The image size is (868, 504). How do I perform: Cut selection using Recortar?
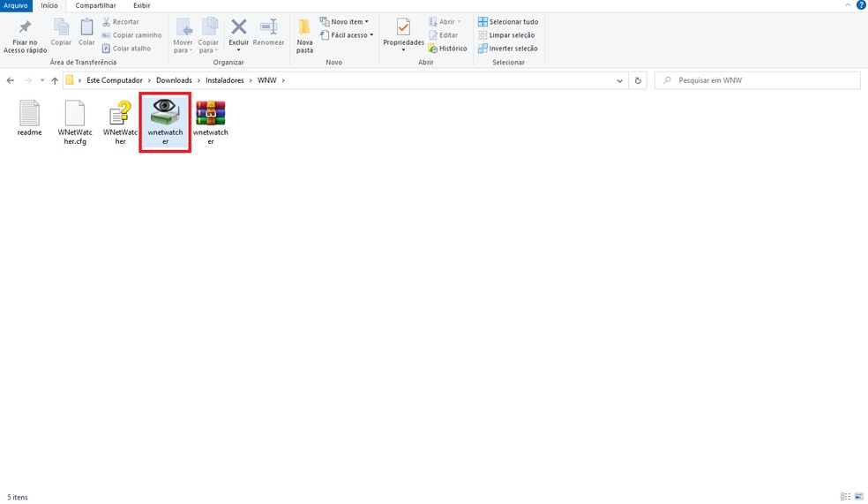(121, 21)
